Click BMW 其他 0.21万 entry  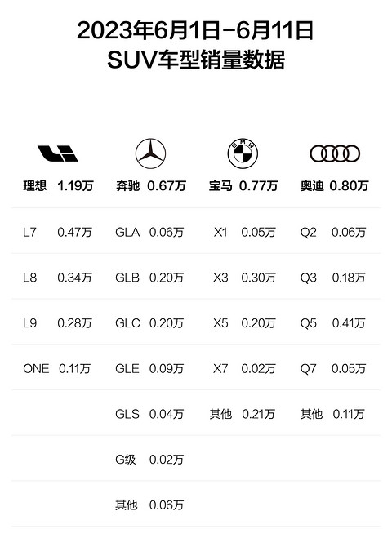pyautogui.click(x=243, y=414)
